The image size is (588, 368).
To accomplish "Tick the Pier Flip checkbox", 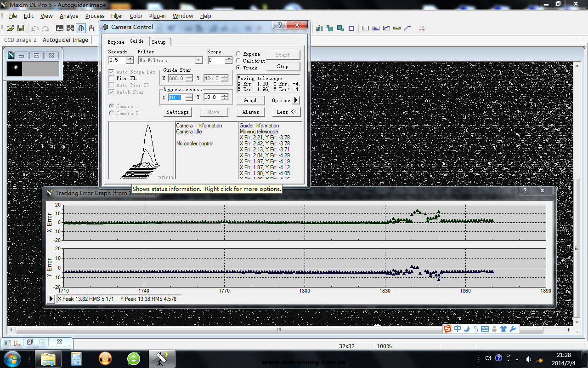I will (x=111, y=79).
